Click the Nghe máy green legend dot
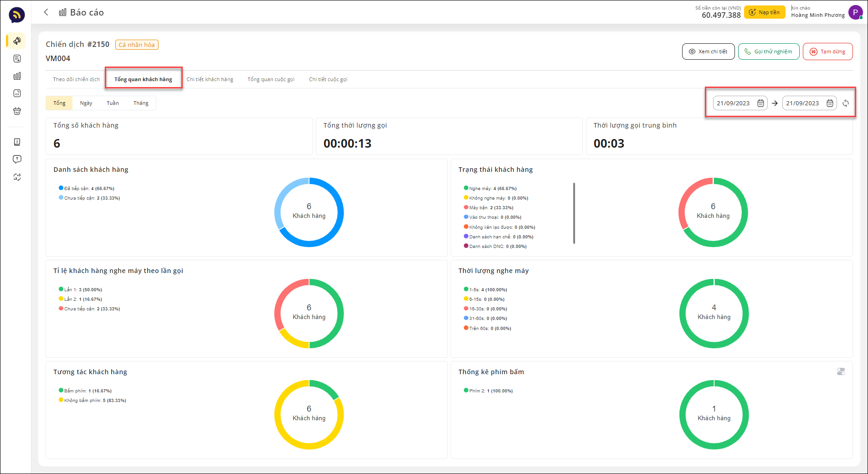This screenshot has height=474, width=868. point(466,188)
